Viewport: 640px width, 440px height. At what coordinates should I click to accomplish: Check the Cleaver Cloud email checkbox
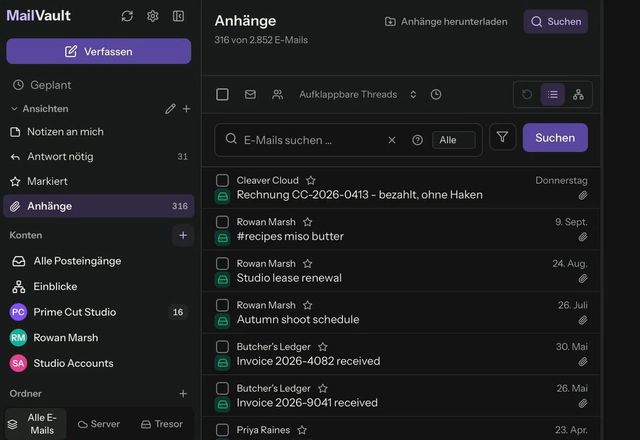(222, 180)
